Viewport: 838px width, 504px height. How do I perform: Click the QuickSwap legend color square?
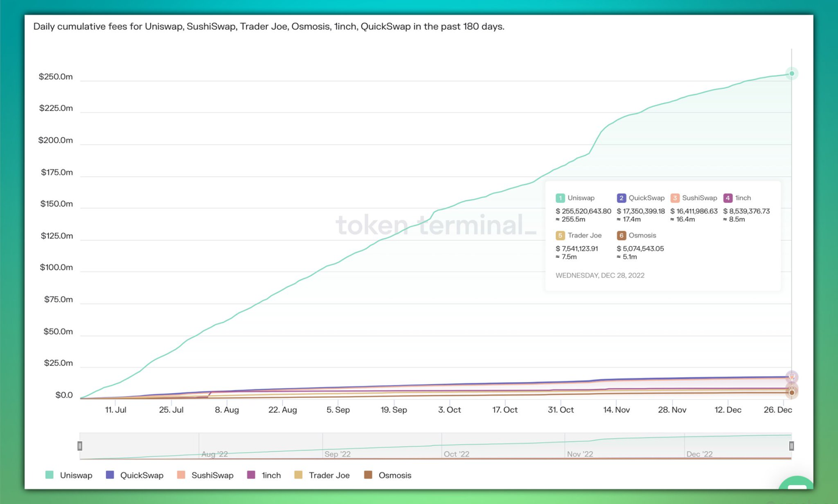coord(110,475)
